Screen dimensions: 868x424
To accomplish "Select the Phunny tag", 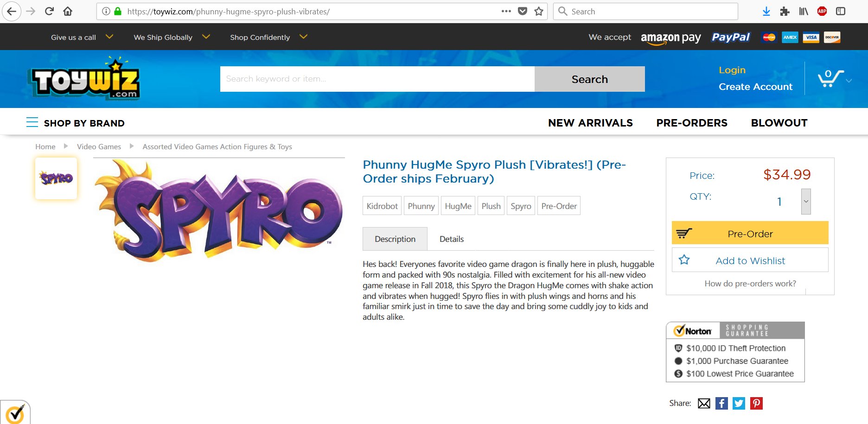I will pos(421,206).
